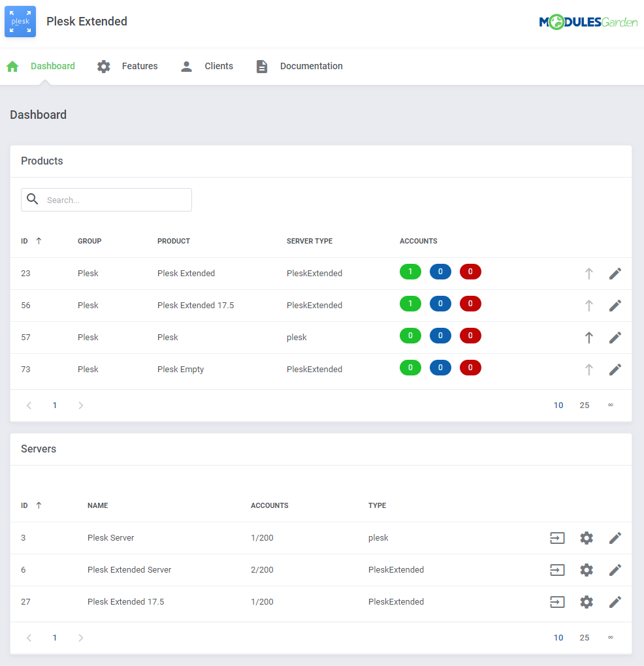Go to previous page in Products table
The height and width of the screenshot is (666, 644).
(x=29, y=405)
